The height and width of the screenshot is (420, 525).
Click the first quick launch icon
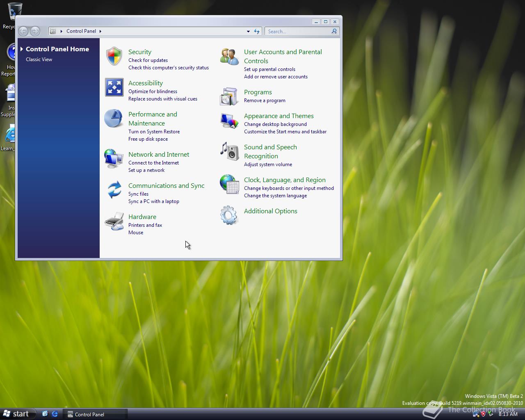(45, 414)
